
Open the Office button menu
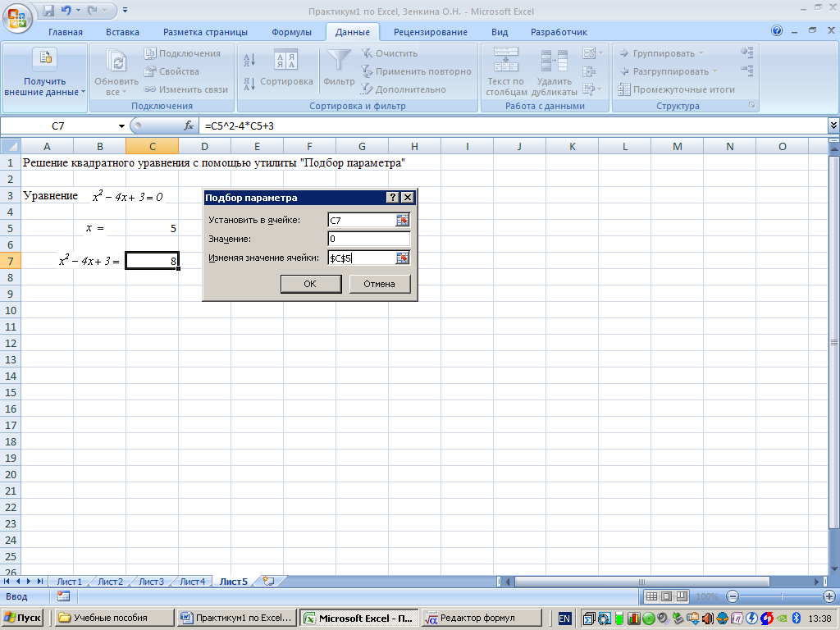[17, 18]
